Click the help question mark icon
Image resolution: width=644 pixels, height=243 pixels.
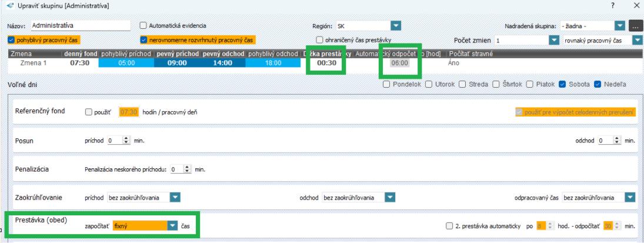pyautogui.click(x=613, y=5)
